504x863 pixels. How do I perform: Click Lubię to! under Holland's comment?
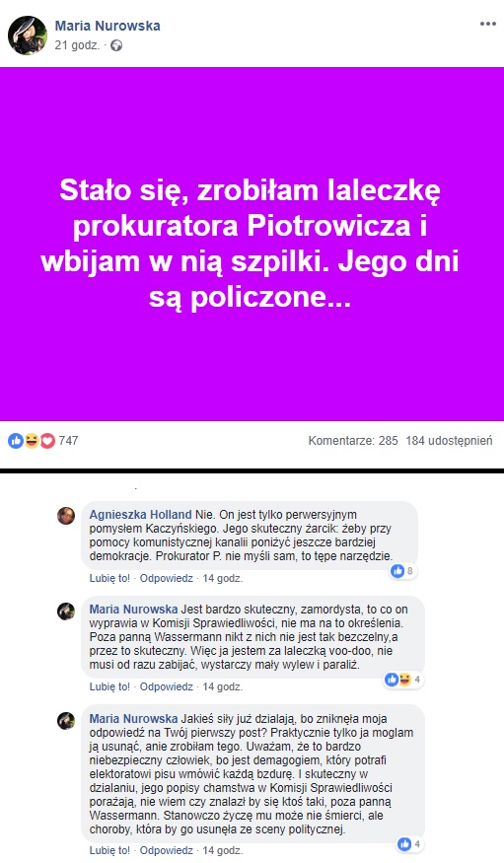click(x=109, y=578)
